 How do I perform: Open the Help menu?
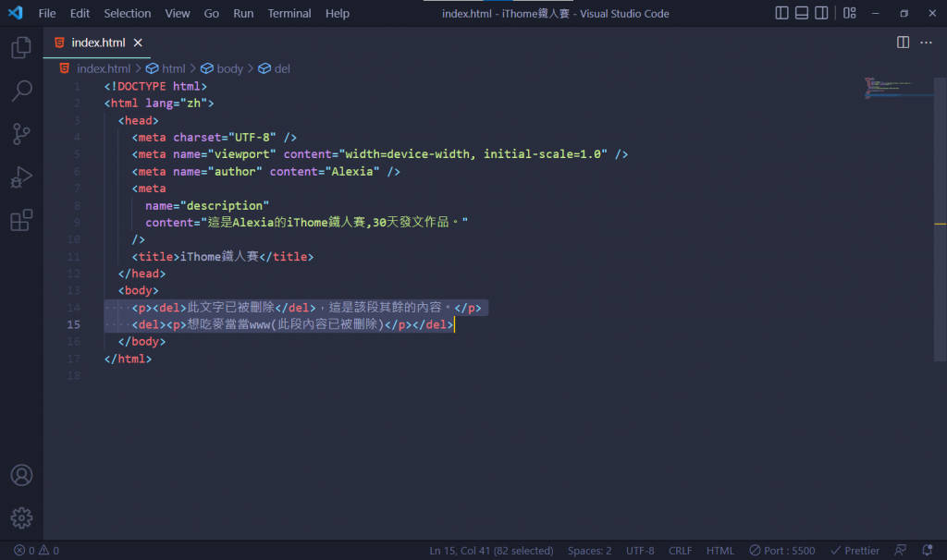coord(337,13)
